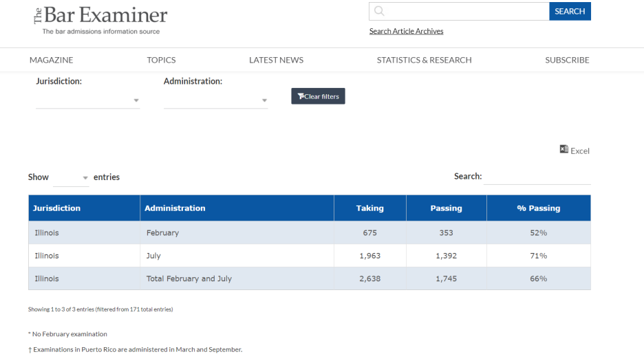Click the magnifier icon in search box
The height and width of the screenshot is (363, 644).
(379, 11)
